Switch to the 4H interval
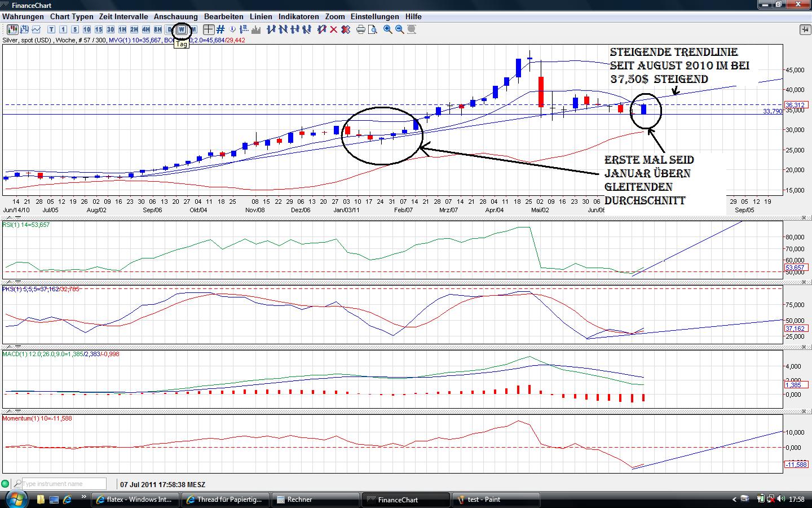This screenshot has height=508, width=812. [x=146, y=29]
